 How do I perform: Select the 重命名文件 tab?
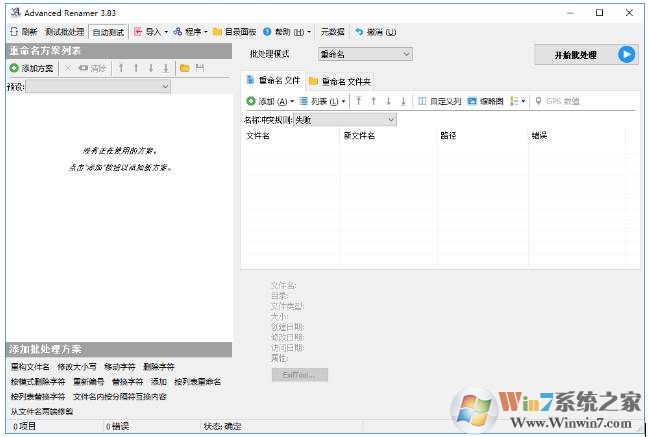click(272, 80)
